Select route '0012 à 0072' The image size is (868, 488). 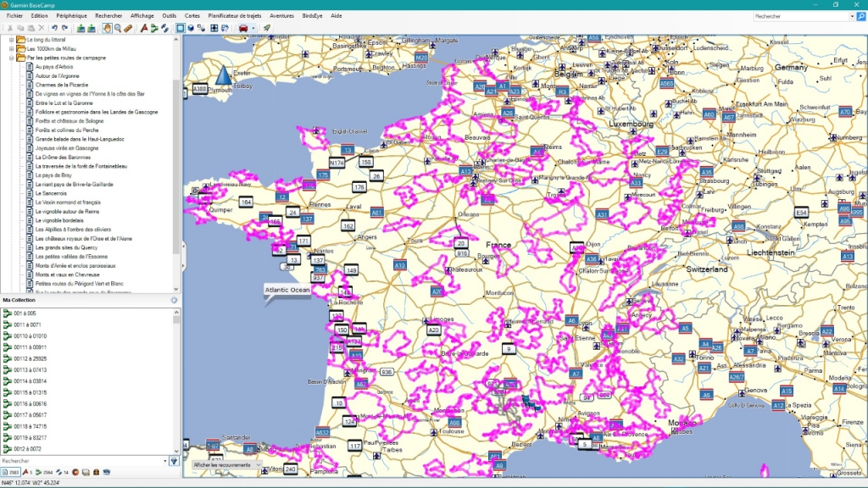click(27, 449)
